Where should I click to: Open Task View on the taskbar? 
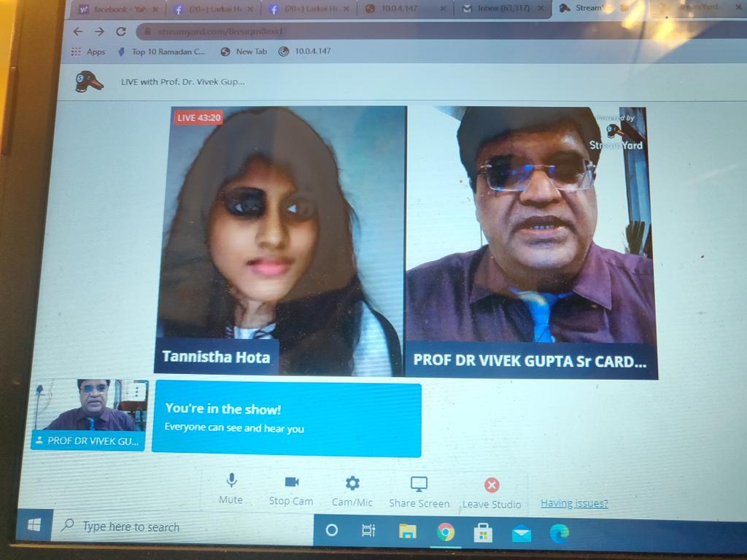[x=368, y=530]
